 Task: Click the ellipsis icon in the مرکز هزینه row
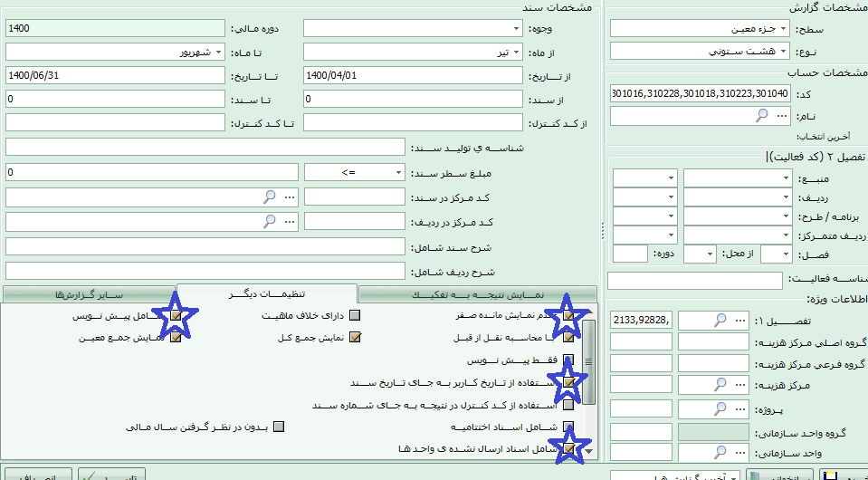pyautogui.click(x=740, y=384)
